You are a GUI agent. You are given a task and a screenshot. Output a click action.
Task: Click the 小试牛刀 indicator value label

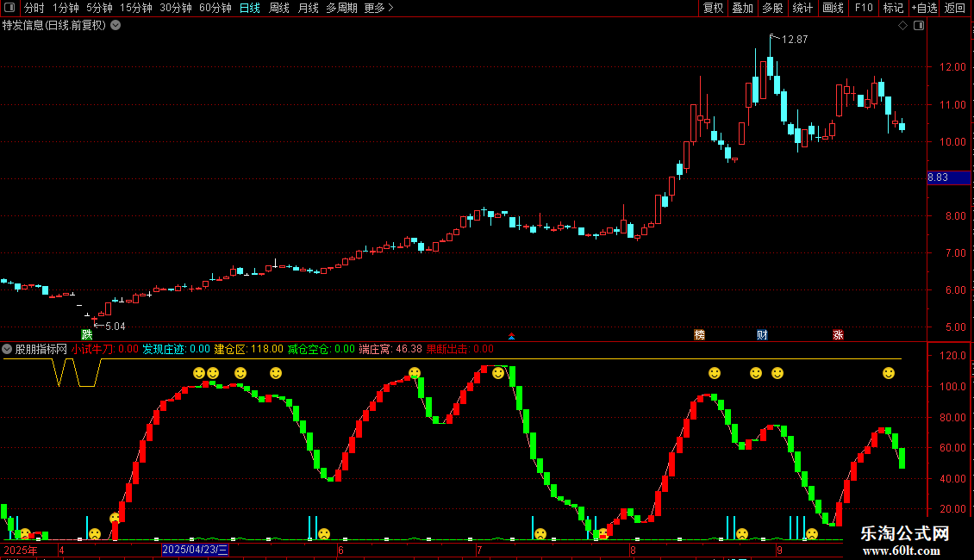[105, 350]
